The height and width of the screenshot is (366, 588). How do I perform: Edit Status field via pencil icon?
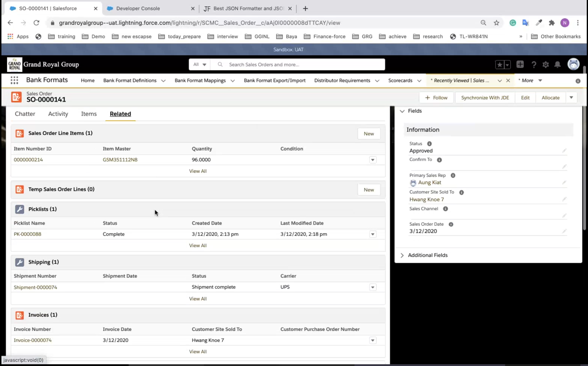tap(564, 151)
